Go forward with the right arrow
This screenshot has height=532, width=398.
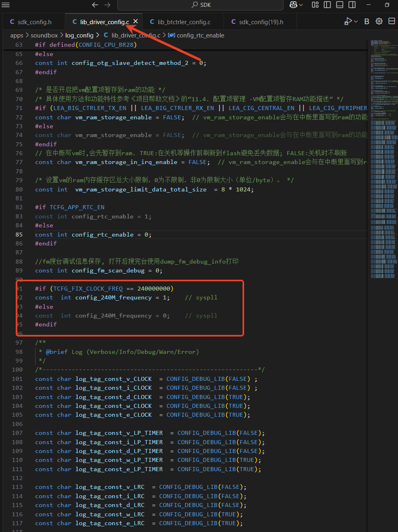tap(108, 5)
